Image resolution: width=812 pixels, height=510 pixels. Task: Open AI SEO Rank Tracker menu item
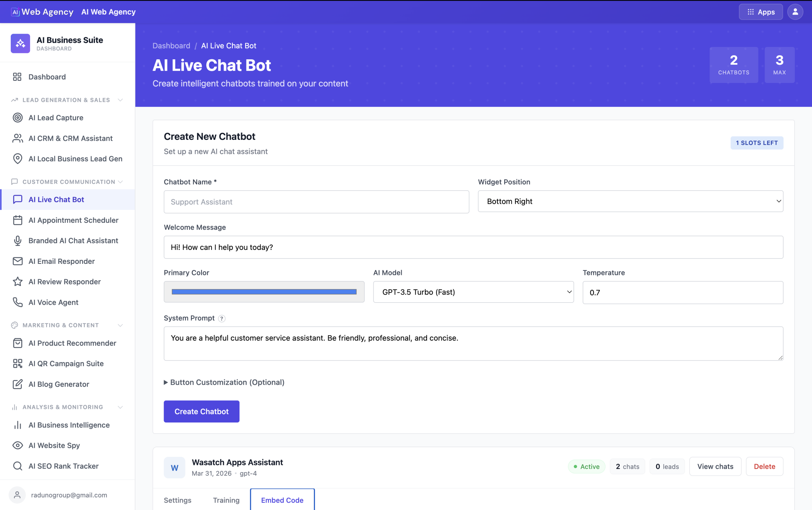(x=68, y=466)
